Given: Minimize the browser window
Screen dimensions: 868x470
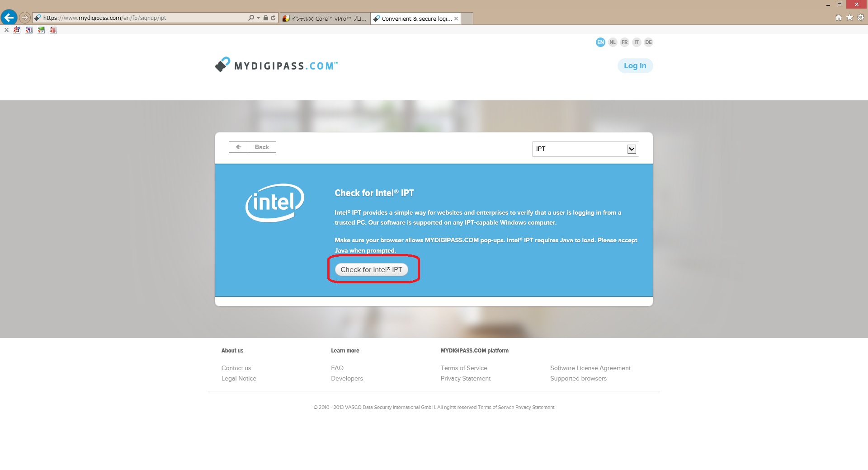Looking at the screenshot, I should (828, 5).
